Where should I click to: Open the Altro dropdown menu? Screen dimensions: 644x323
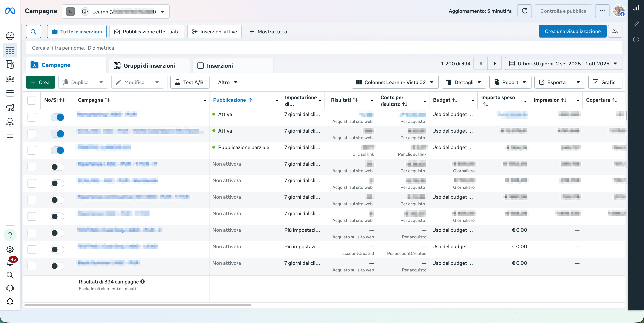pos(227,82)
